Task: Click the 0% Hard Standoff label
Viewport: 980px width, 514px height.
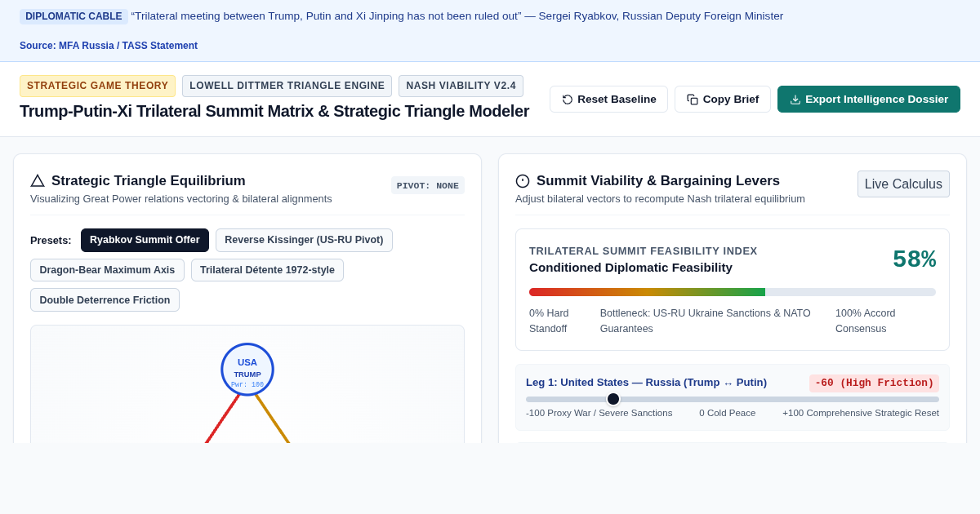Action: click(550, 321)
